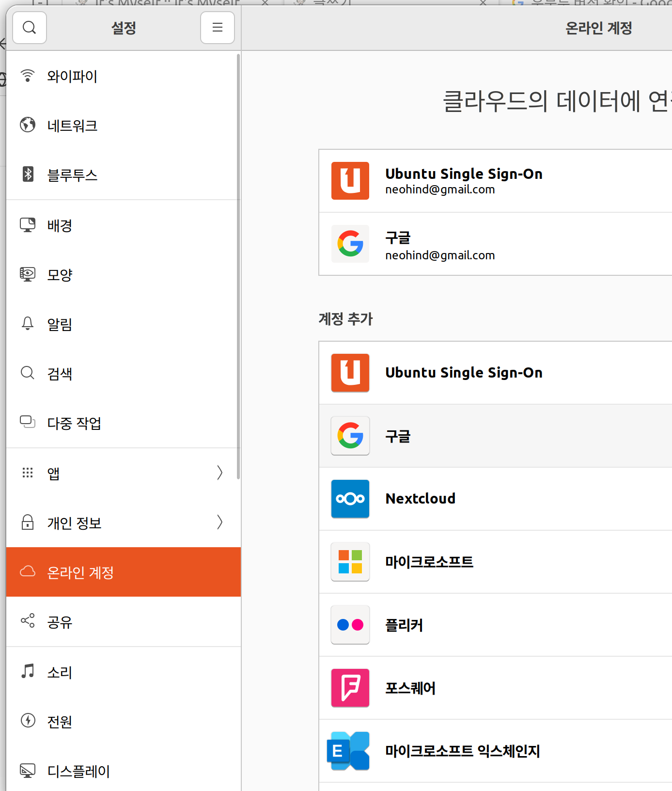Click the 계정 추가 heading
Image resolution: width=672 pixels, height=791 pixels.
pyautogui.click(x=345, y=318)
